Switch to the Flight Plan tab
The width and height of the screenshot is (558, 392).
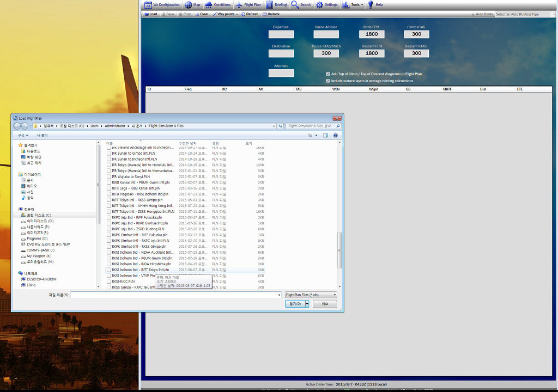[248, 4]
